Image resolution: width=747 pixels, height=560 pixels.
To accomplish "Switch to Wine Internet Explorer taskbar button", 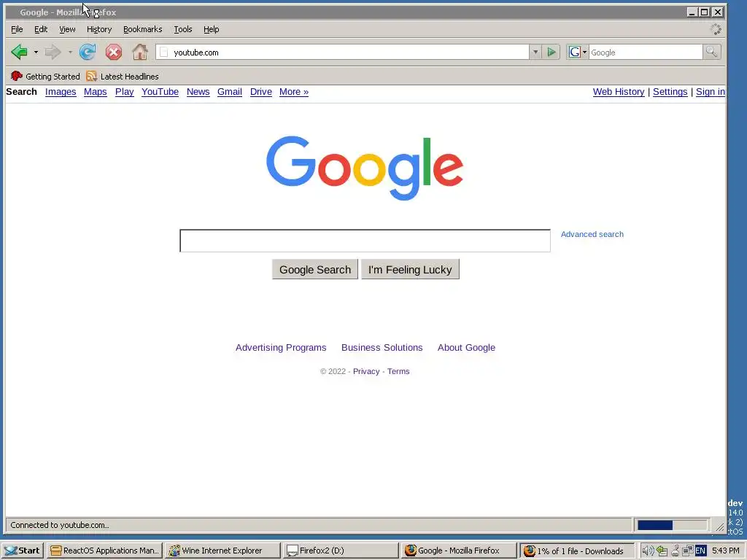I will [222, 551].
